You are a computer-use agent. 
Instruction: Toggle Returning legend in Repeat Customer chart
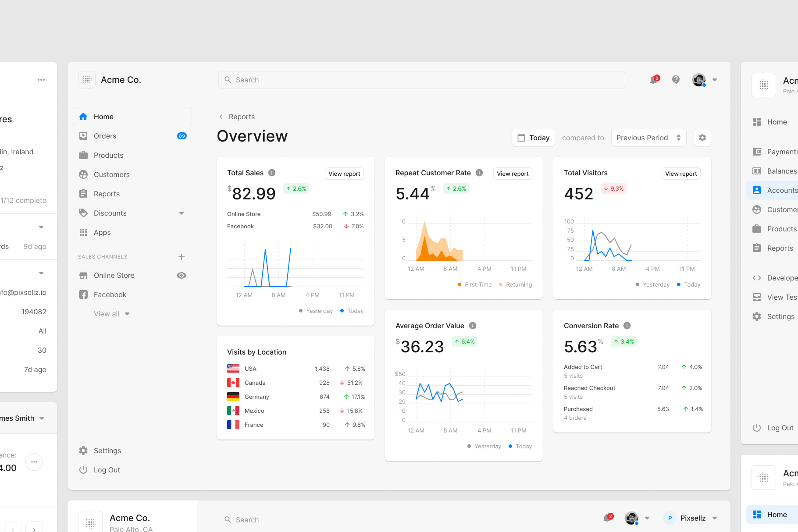(x=515, y=284)
